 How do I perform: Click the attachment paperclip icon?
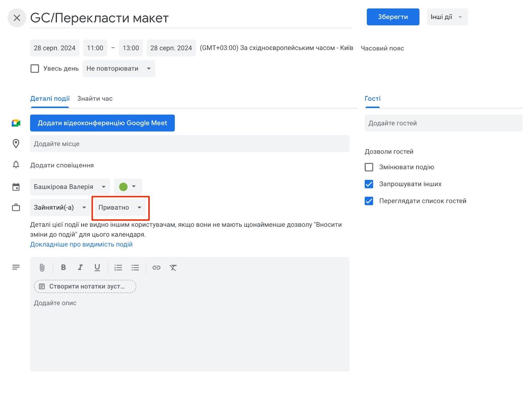[x=42, y=267]
